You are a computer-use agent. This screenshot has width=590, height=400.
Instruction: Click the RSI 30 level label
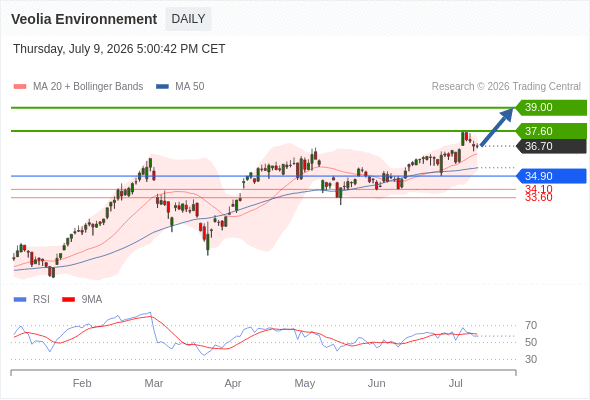coord(531,359)
